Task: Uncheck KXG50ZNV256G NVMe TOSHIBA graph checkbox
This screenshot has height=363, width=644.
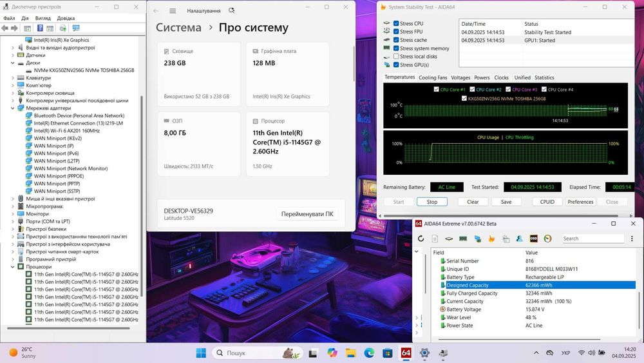Action: point(464,98)
